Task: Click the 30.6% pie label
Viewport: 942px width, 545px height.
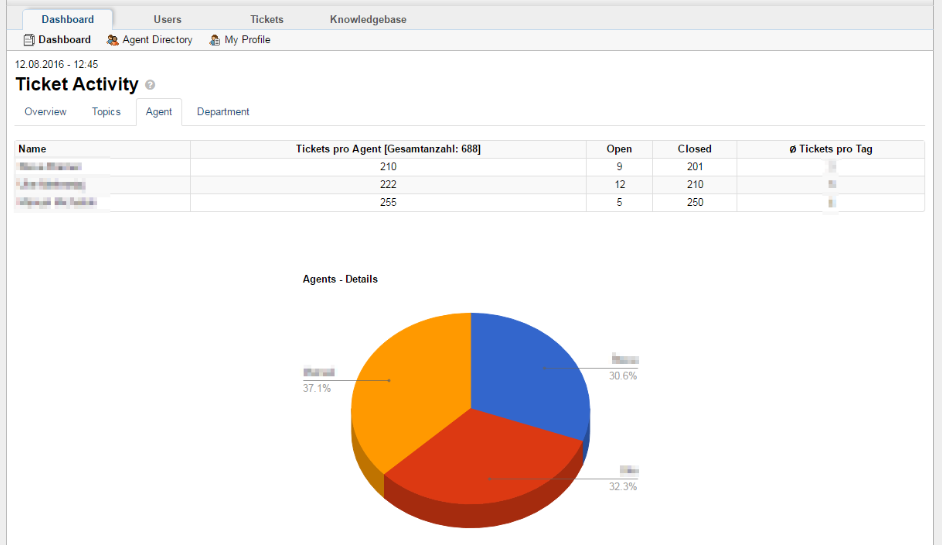Action: click(623, 376)
